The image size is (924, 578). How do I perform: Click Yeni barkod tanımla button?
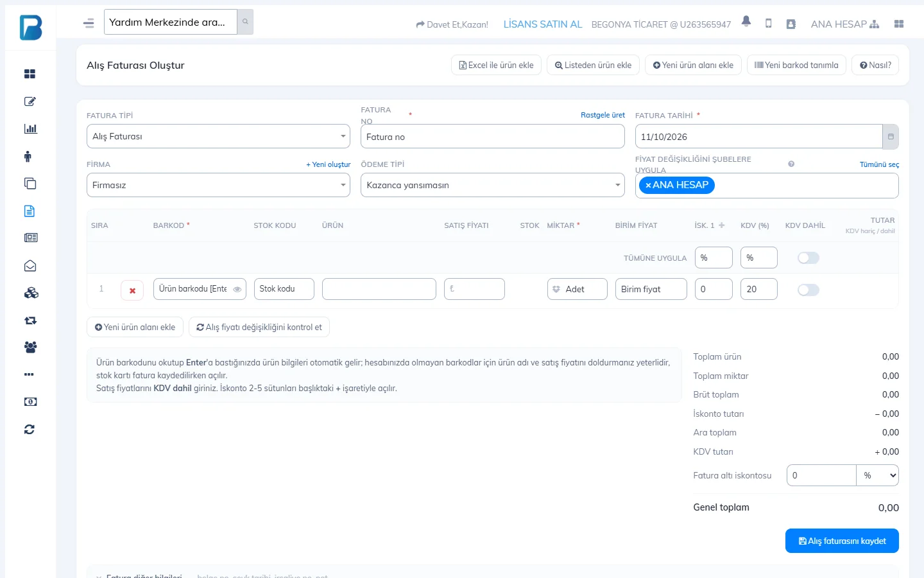[x=796, y=65]
